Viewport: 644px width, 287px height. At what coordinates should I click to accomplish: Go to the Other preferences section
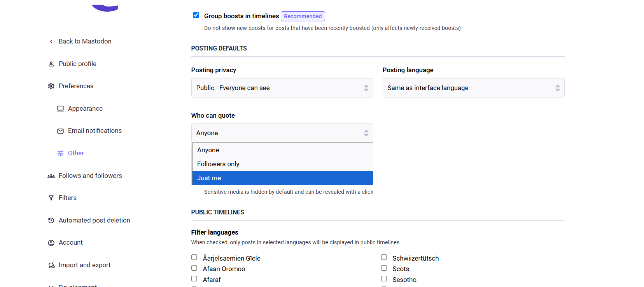click(76, 153)
